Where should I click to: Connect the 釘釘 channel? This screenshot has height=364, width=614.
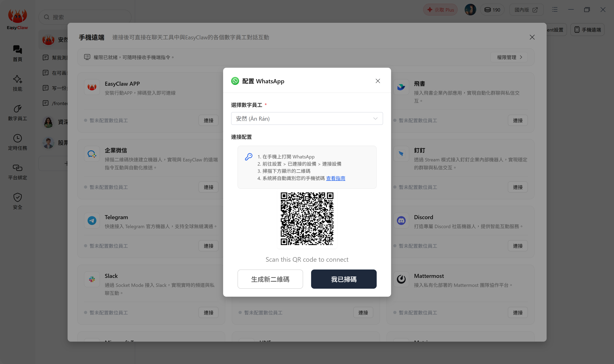[x=518, y=187]
